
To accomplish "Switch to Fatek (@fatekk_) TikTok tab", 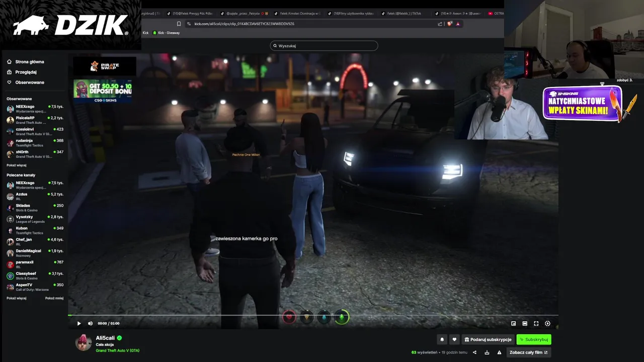I will pyautogui.click(x=401, y=14).
